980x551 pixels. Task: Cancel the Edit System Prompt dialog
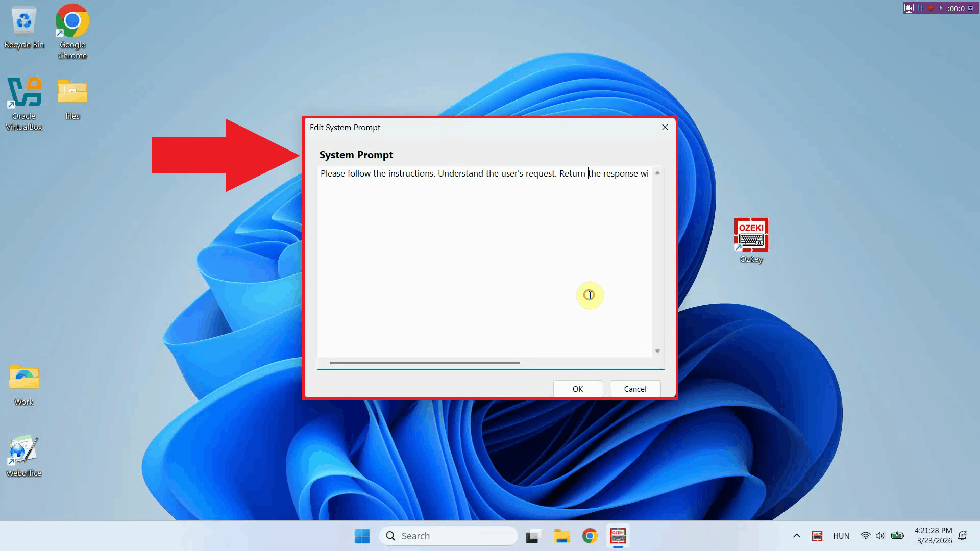pos(635,388)
